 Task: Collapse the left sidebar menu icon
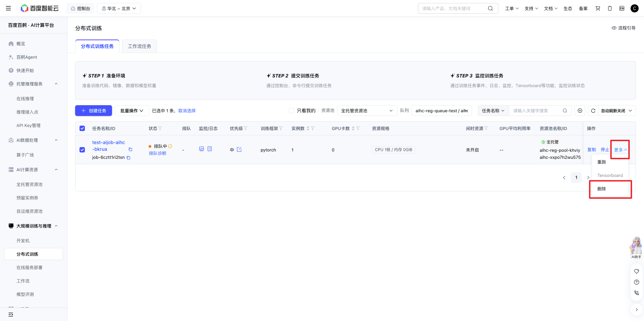[x=11, y=315]
